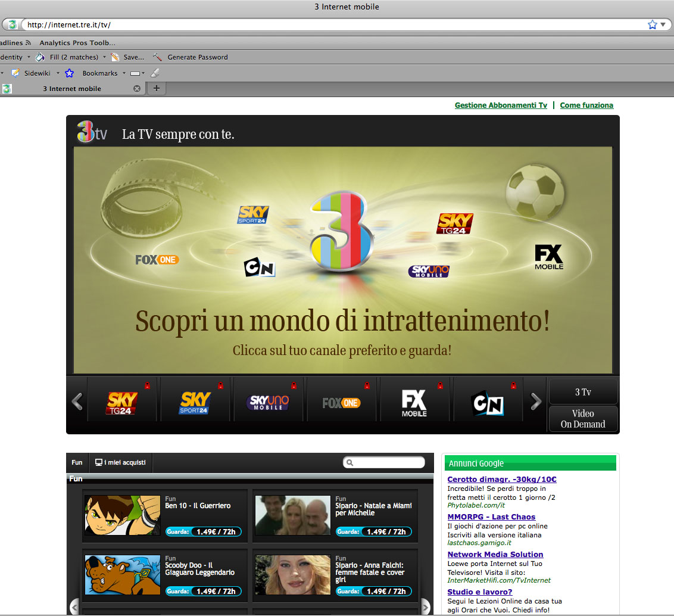Image resolution: width=674 pixels, height=616 pixels.
Task: Open the MMORPG - Last Chaos ad link
Action: pos(491,517)
